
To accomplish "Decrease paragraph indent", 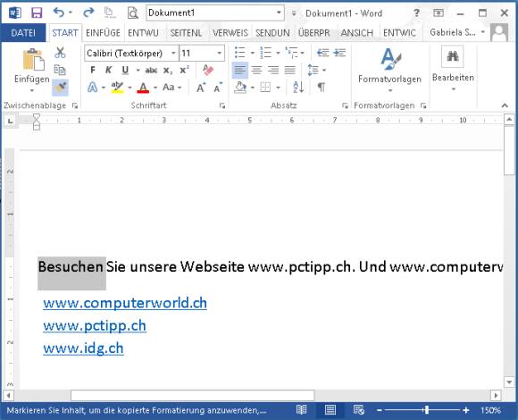I will click(322, 53).
